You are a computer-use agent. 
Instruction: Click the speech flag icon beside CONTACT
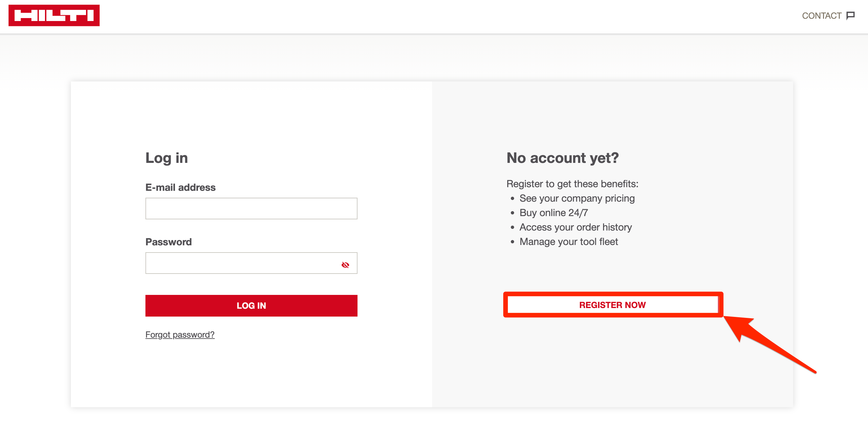[851, 15]
